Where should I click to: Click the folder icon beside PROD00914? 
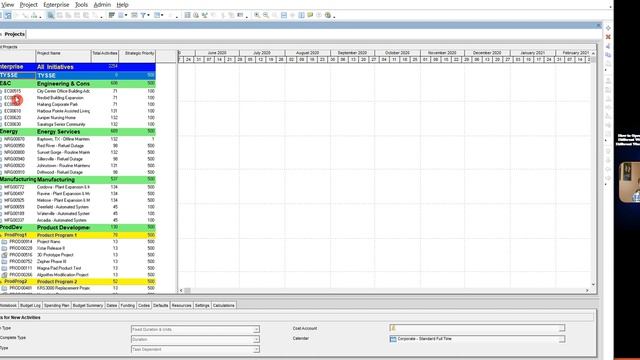(4, 242)
